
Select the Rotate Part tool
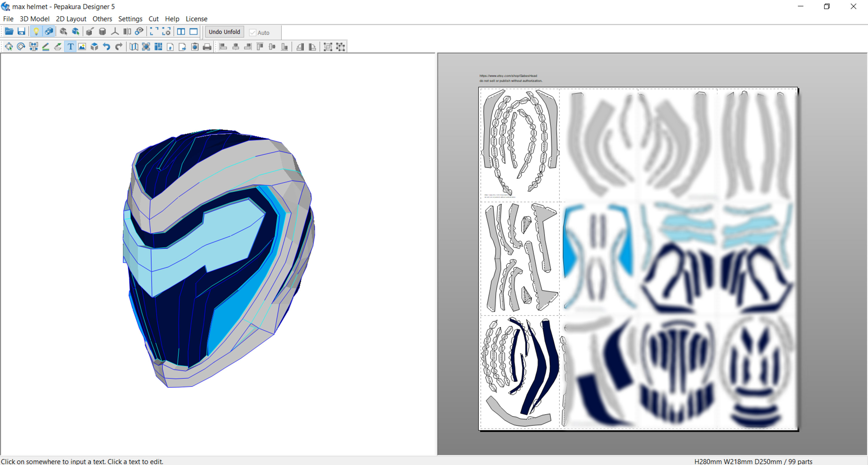[x=21, y=47]
